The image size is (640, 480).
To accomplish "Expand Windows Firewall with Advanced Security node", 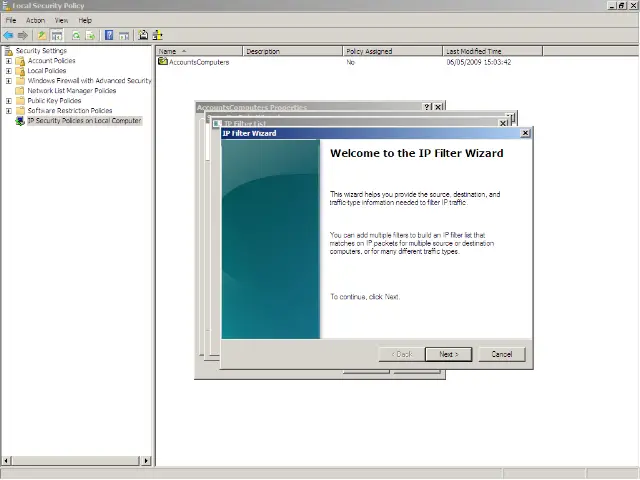I will point(9,81).
